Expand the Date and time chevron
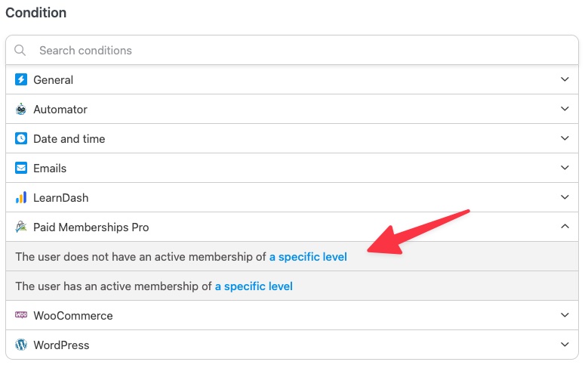The image size is (588, 368). (565, 138)
